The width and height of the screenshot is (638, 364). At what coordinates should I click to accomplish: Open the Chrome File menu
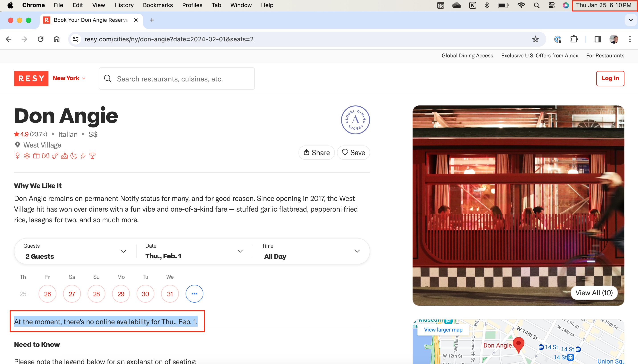tap(58, 5)
